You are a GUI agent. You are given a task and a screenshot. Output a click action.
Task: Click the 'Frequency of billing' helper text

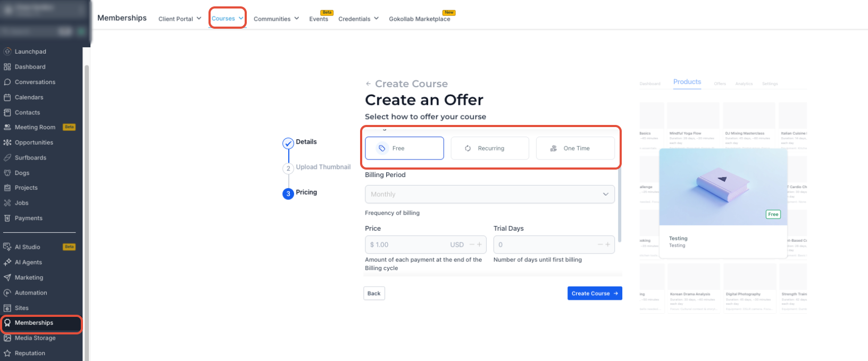pos(392,213)
